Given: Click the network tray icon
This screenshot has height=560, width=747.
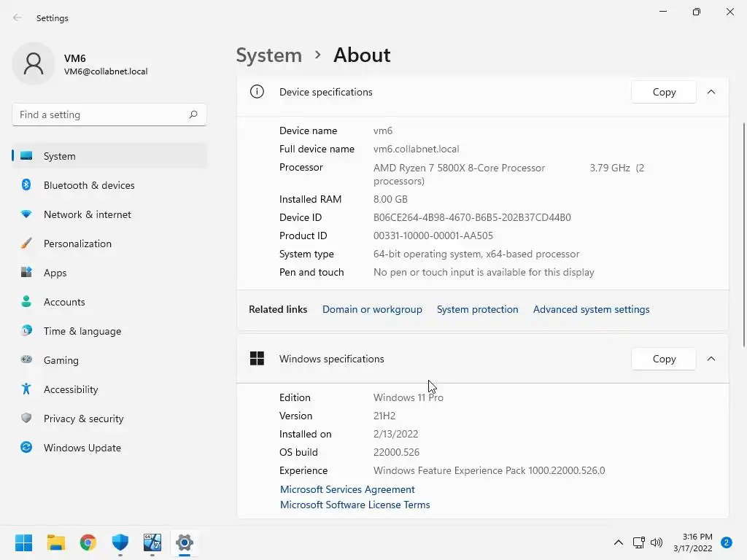Looking at the screenshot, I should [x=638, y=542].
